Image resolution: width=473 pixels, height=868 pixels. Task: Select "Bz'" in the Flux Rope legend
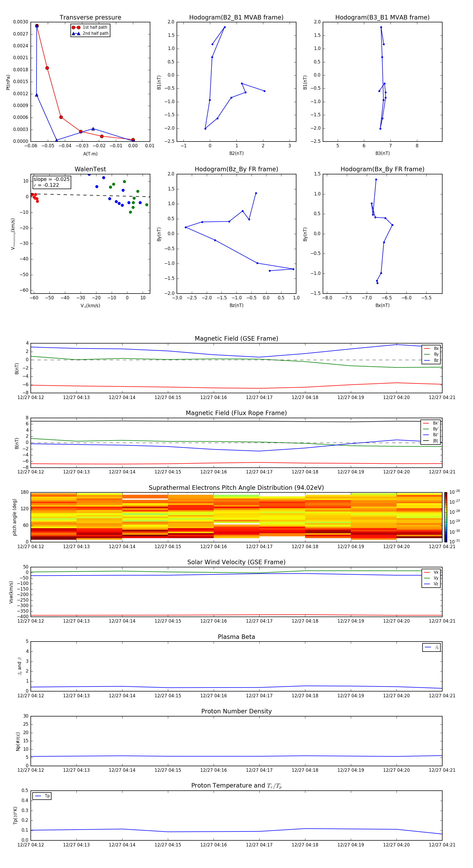[431, 435]
